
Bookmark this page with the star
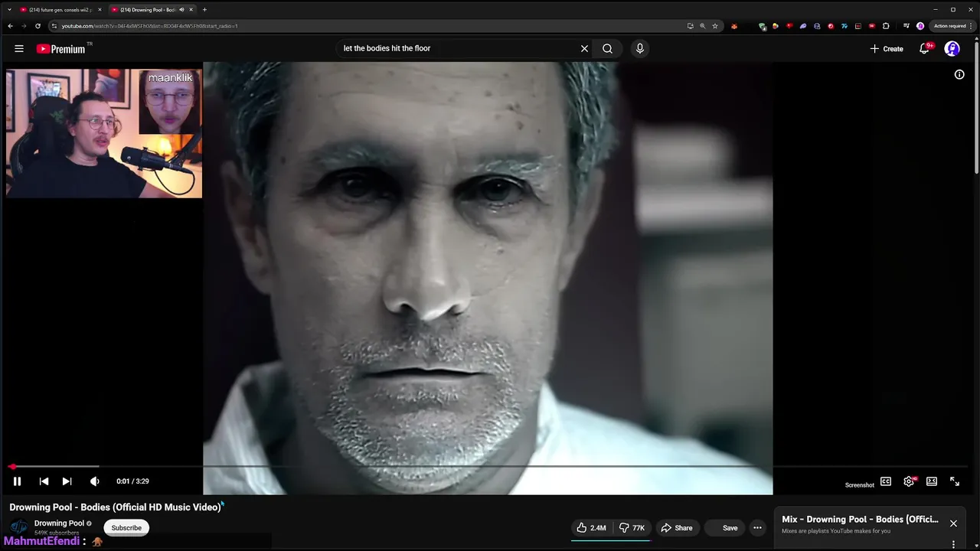(715, 26)
